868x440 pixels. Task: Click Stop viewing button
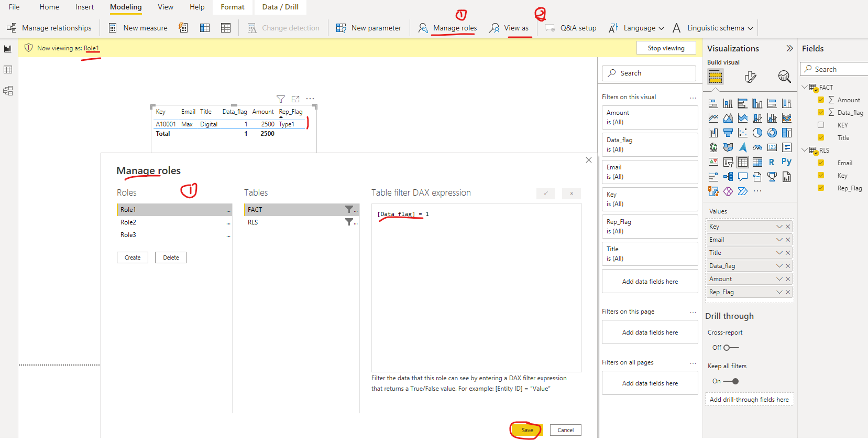[666, 48]
